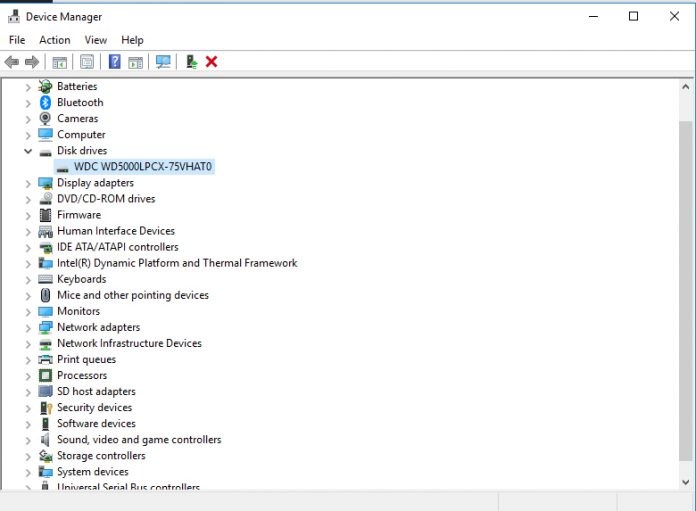
Task: Minimize the Device Manager window
Action: coord(593,16)
